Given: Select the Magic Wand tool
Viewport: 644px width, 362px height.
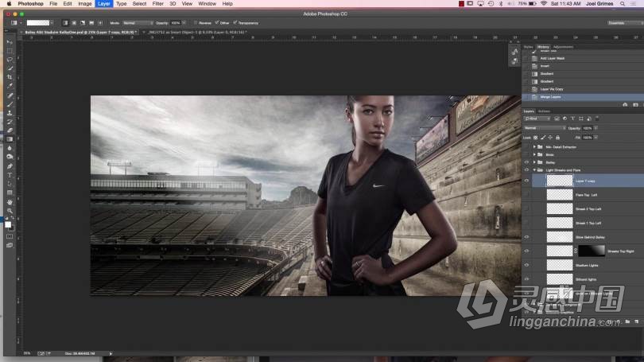Looking at the screenshot, I should 10,68.
